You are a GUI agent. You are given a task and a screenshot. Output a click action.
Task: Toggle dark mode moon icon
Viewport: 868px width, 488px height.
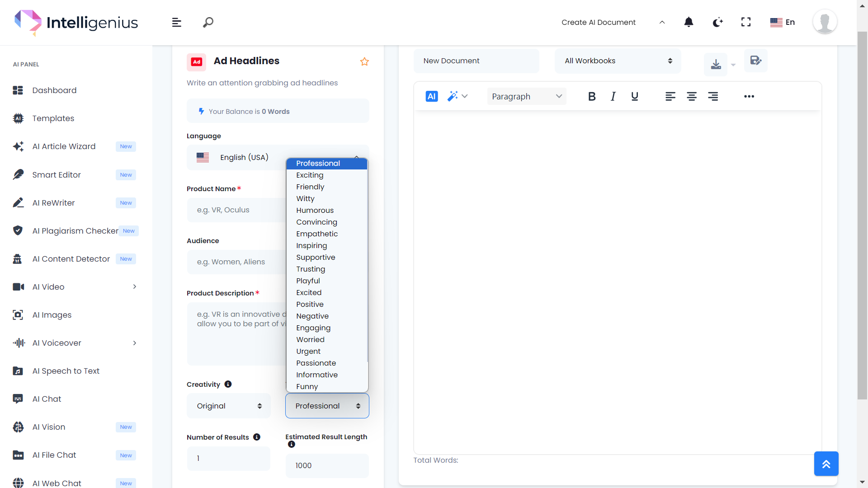point(717,22)
